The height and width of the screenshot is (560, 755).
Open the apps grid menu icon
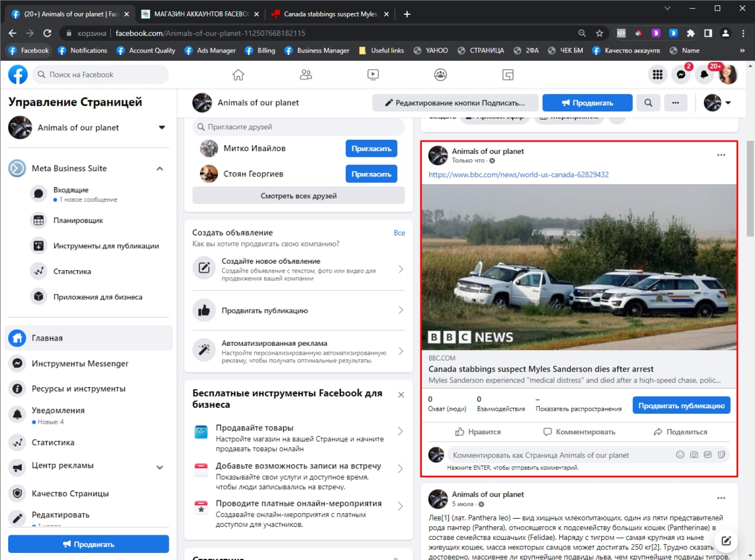click(x=656, y=74)
